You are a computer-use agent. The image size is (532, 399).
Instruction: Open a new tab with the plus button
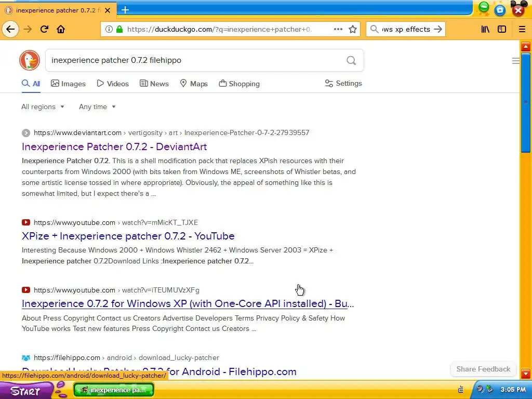[125, 10]
